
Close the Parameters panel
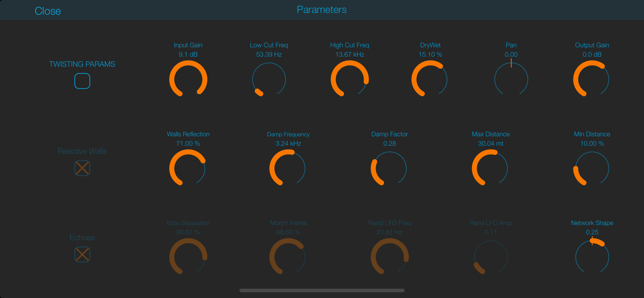48,11
